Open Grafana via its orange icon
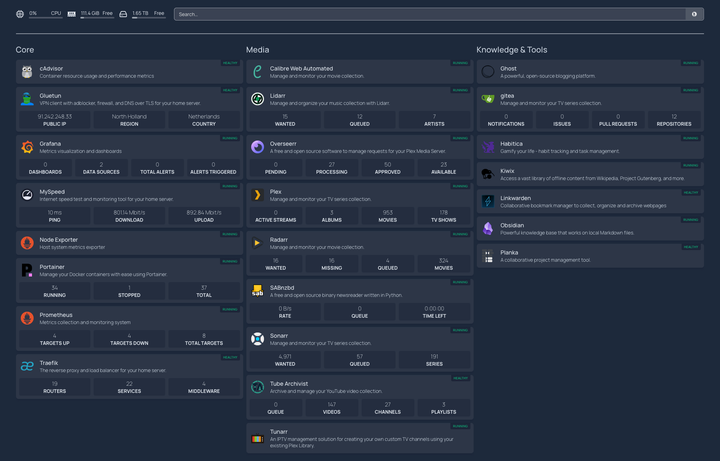The image size is (720, 461). tap(27, 147)
